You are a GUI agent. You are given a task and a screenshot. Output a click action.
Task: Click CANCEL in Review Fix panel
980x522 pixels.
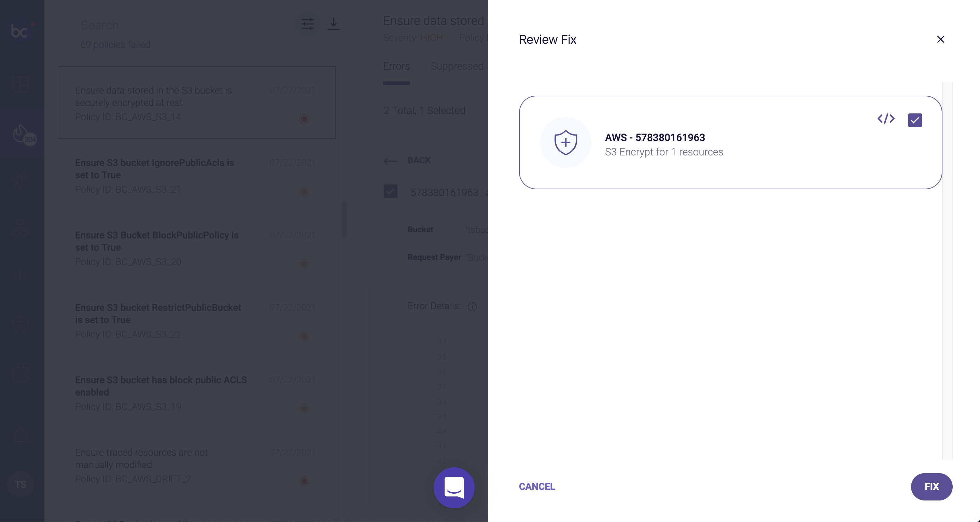537,486
